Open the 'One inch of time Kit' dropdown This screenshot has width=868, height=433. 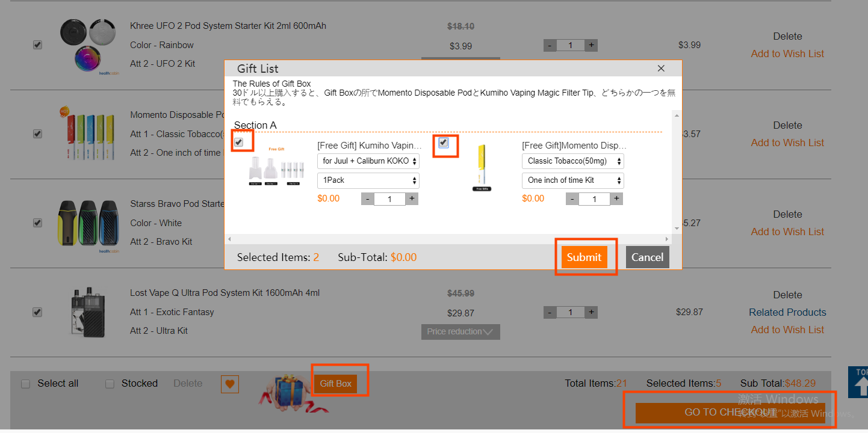573,180
